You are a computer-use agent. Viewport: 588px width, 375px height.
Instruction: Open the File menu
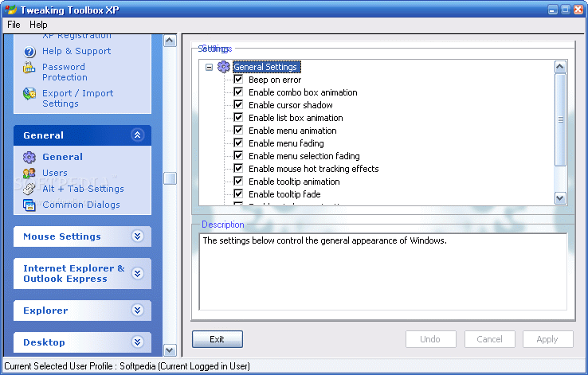(14, 25)
